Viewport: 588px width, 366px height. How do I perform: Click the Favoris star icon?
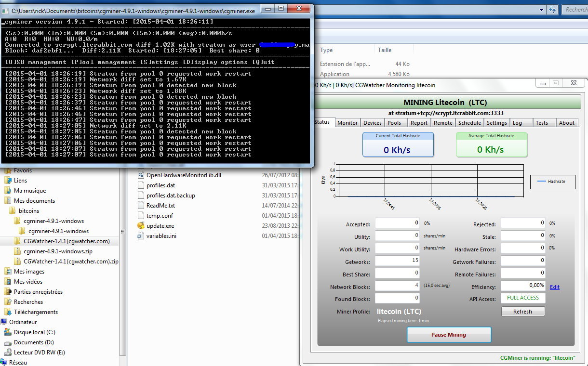(8, 170)
